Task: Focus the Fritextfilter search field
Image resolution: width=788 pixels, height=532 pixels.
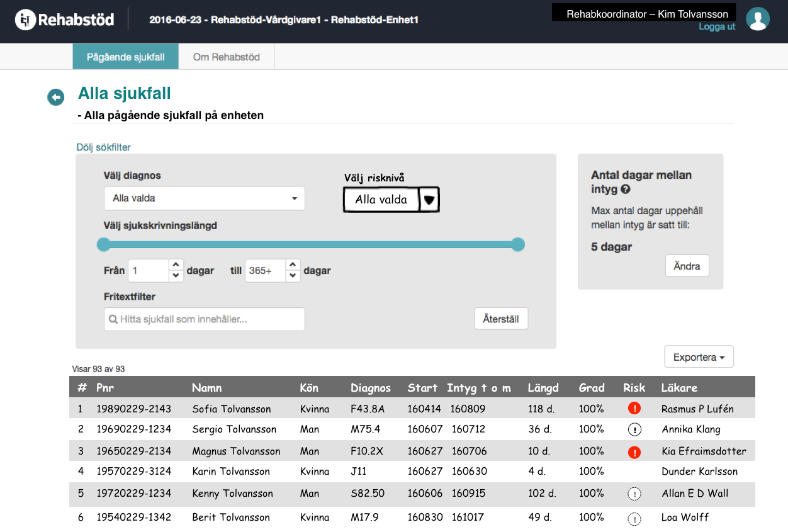Action: (x=204, y=319)
